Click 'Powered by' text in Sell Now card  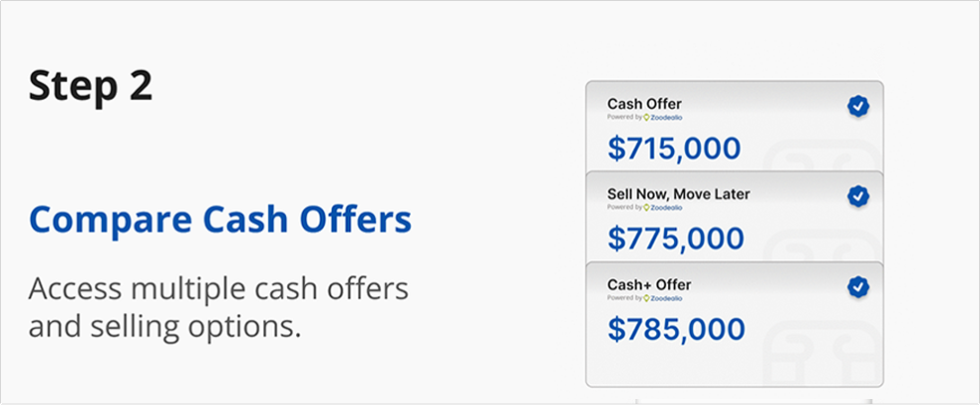pos(624,207)
